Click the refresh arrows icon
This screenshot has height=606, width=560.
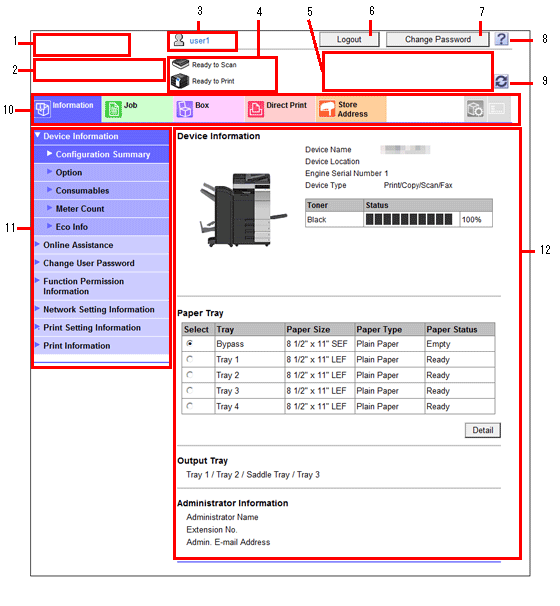tap(501, 81)
